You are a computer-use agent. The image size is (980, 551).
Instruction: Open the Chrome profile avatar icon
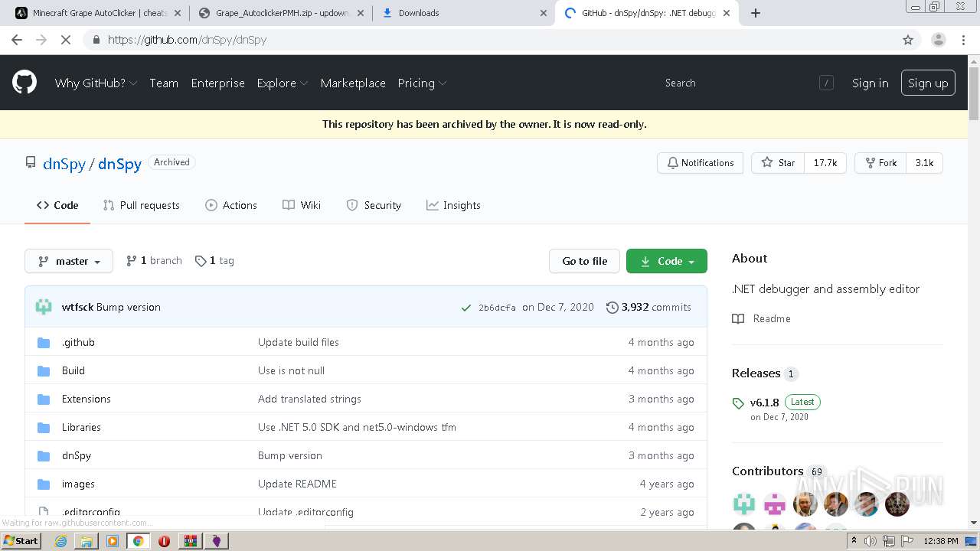(938, 40)
